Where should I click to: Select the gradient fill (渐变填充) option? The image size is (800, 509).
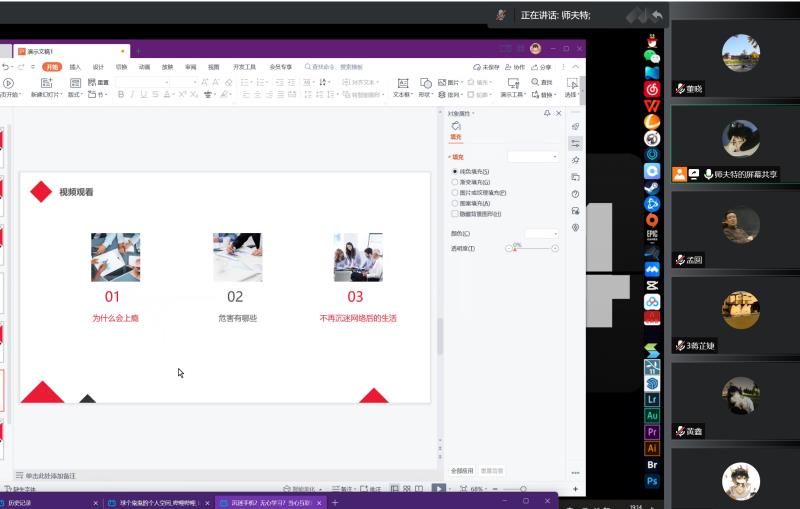455,182
